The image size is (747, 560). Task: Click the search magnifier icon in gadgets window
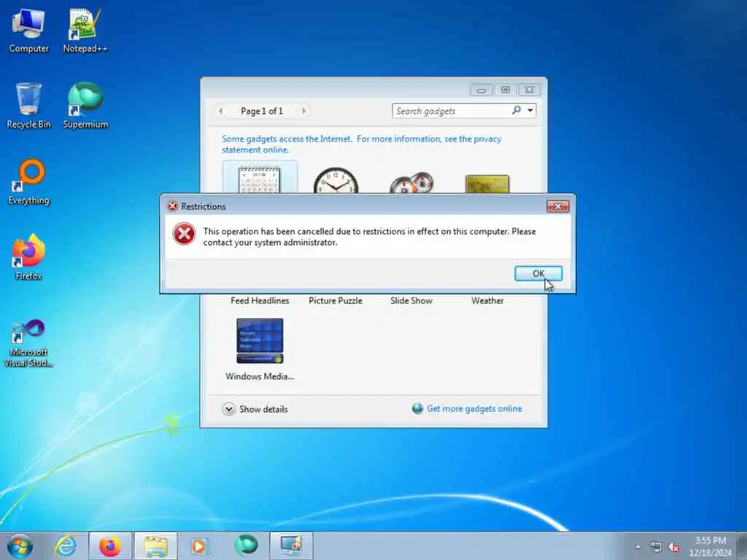[516, 111]
